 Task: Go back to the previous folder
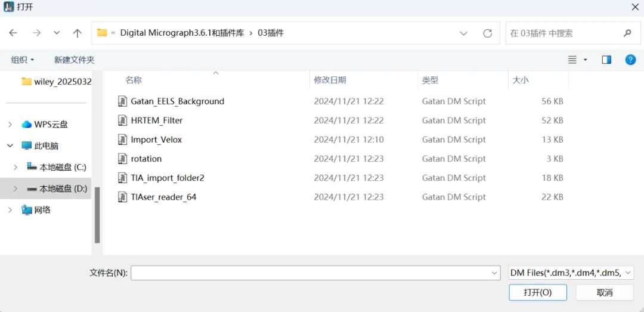[x=13, y=33]
